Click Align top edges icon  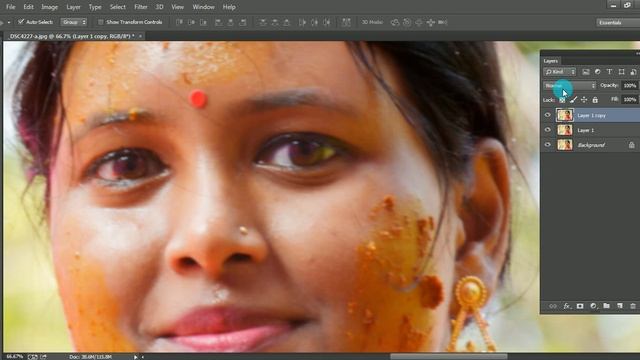180,22
